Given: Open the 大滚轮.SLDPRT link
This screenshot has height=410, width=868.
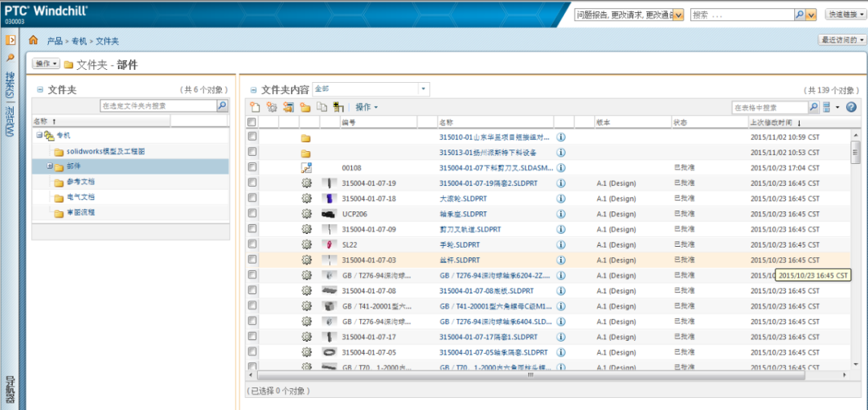Looking at the screenshot, I should click(x=463, y=199).
